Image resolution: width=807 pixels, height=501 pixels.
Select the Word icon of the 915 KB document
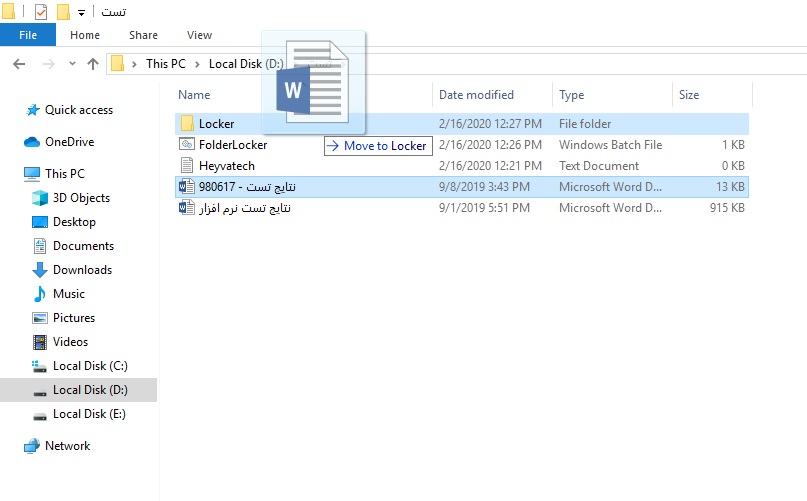[186, 208]
